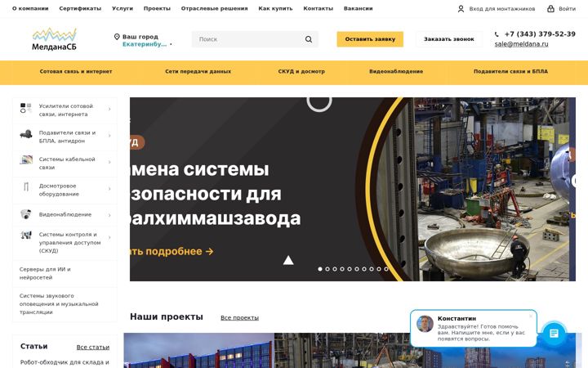Click the МелданаСБ logo
This screenshot has height=368, width=588.
click(55, 39)
